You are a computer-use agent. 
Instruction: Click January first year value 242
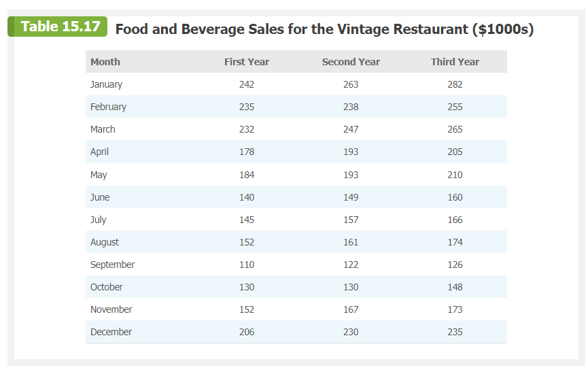[x=247, y=84]
